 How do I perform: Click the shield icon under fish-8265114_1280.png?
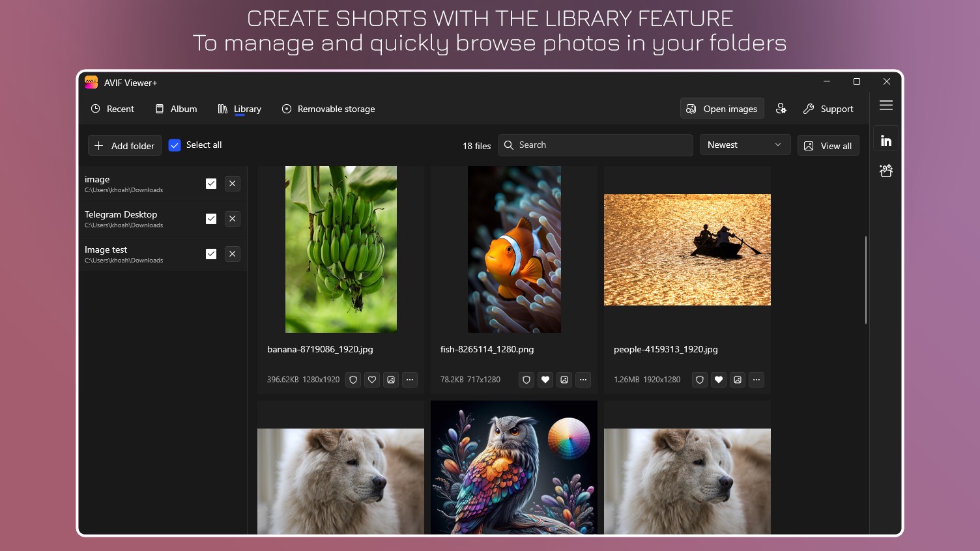pos(526,380)
